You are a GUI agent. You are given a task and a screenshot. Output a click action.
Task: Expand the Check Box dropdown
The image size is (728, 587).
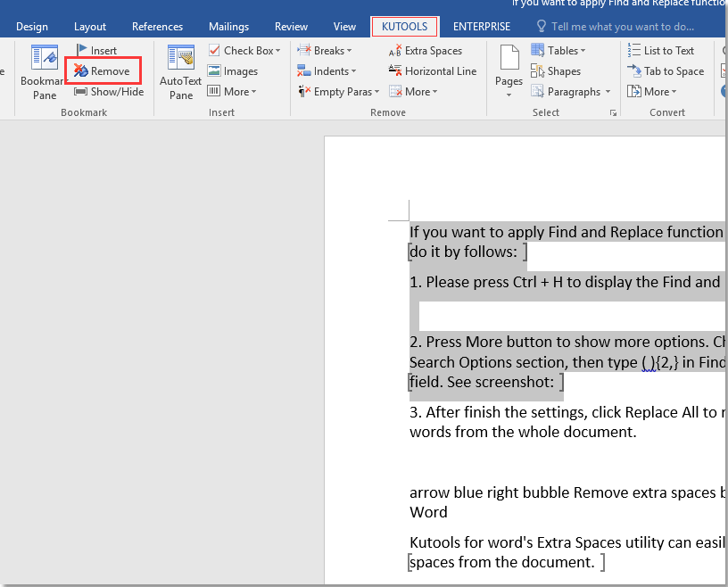coord(244,50)
